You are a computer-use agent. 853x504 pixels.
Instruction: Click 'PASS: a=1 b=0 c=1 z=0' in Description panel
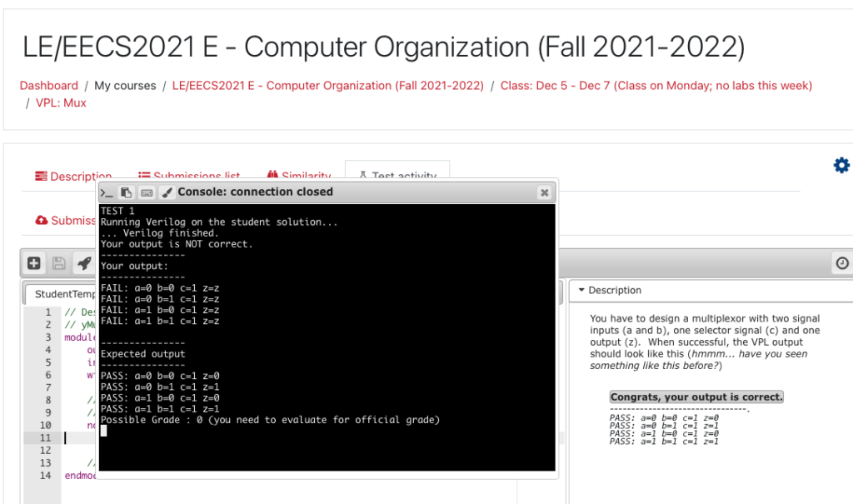(664, 434)
